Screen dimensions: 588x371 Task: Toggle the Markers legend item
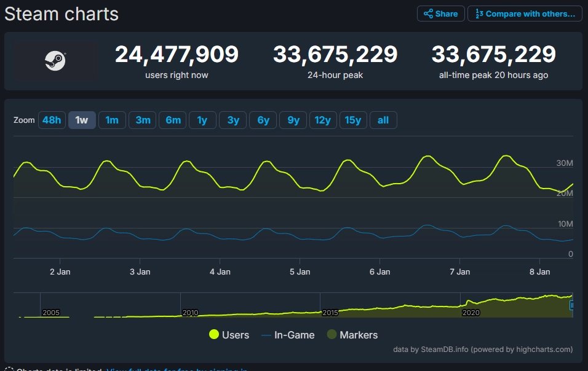(352, 335)
